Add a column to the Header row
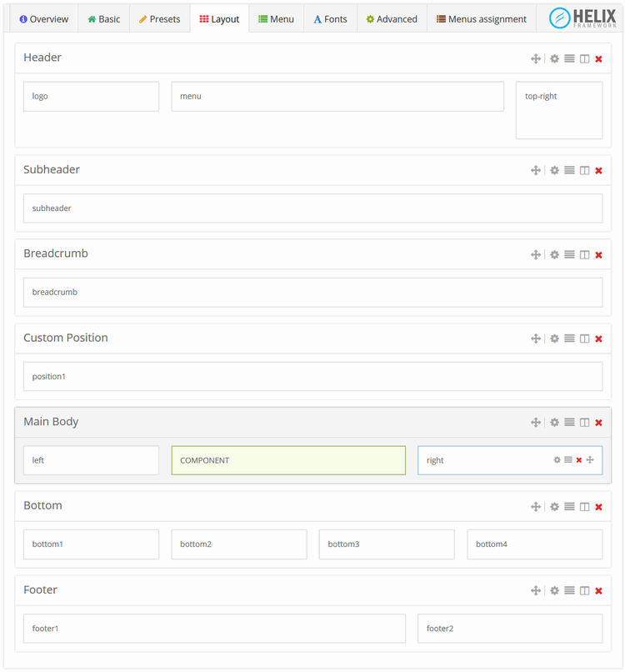The width and height of the screenshot is (625, 672). pos(584,58)
